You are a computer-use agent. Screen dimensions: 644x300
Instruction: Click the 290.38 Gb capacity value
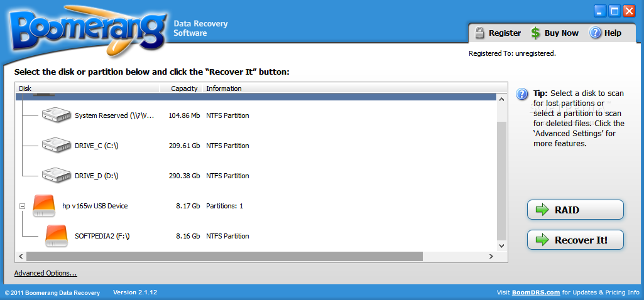pos(184,176)
